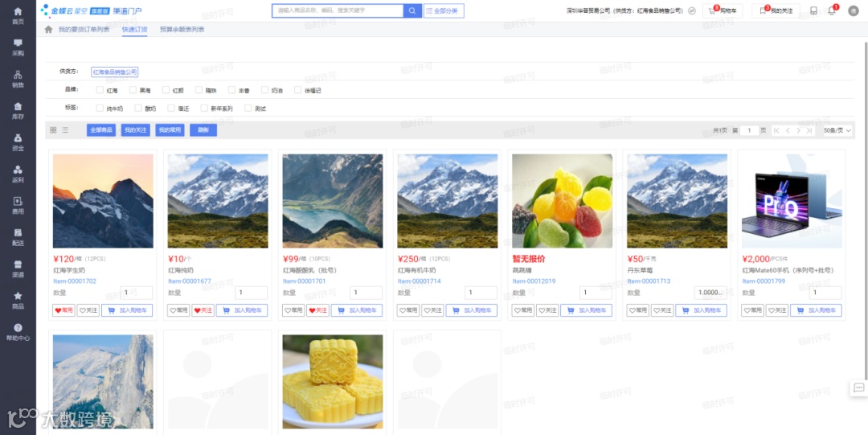Check the 测试 tag checkbox
This screenshot has height=435, width=868.
click(x=248, y=108)
